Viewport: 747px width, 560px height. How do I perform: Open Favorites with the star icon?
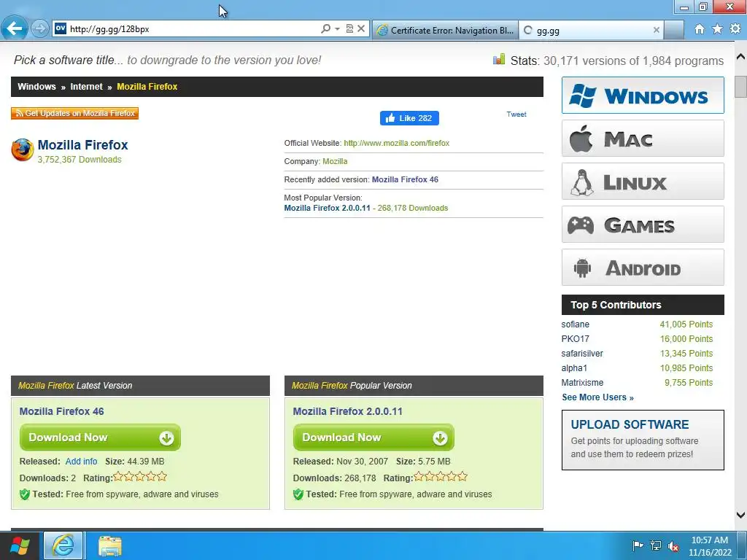point(717,29)
